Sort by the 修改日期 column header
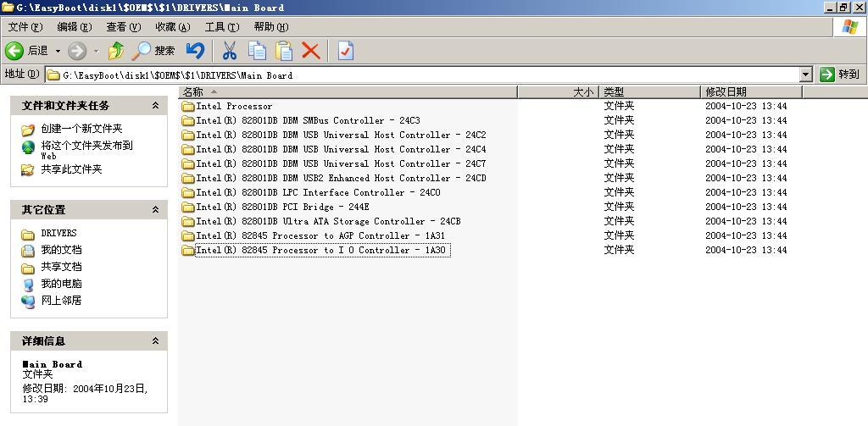868x426 pixels. (x=751, y=91)
